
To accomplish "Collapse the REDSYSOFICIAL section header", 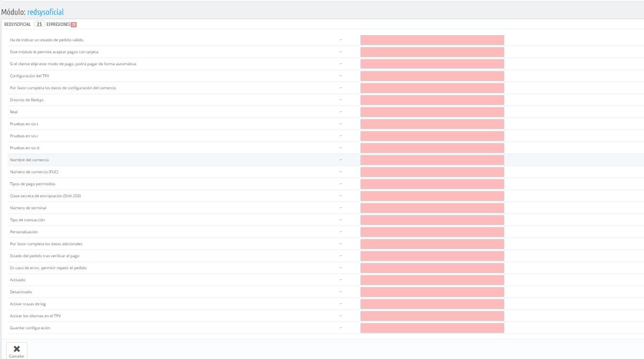I will tap(17, 24).
